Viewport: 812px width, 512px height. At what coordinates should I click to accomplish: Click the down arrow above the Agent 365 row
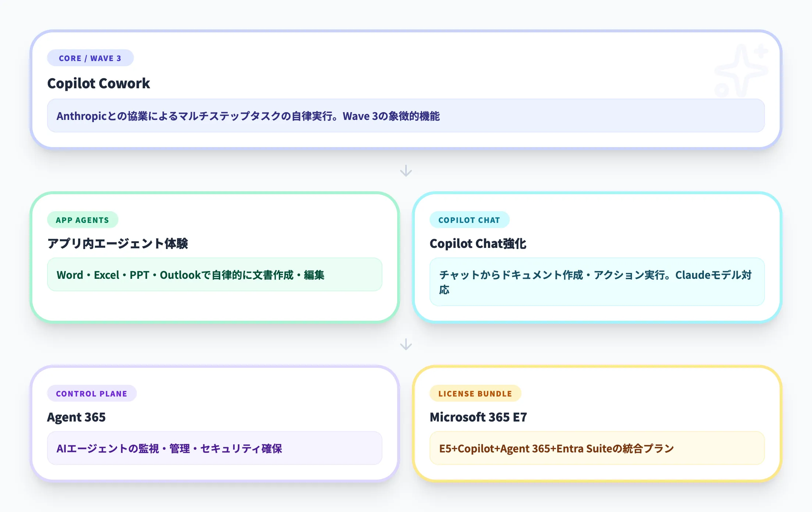[406, 345]
